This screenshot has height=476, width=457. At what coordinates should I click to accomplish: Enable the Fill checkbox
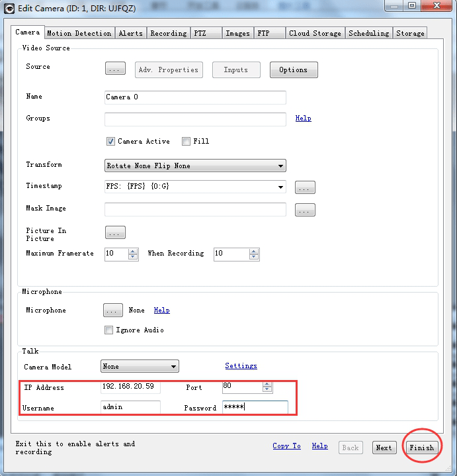(x=187, y=142)
